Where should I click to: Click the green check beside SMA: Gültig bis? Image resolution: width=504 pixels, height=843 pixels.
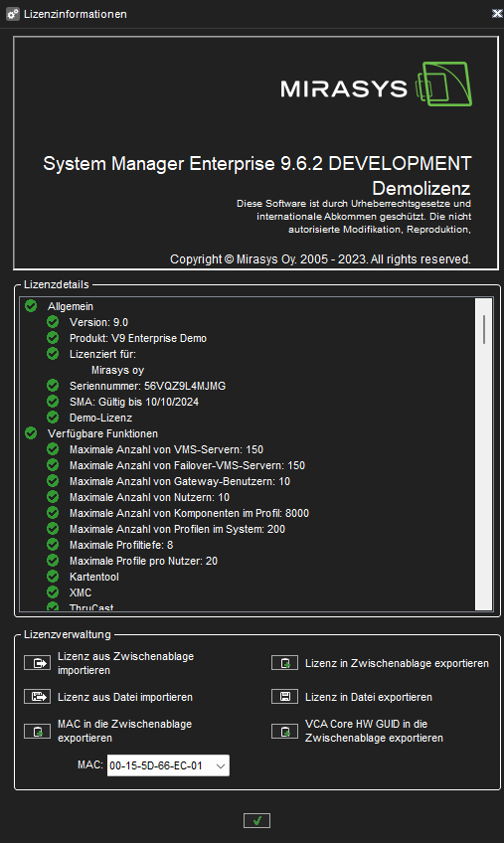53,402
